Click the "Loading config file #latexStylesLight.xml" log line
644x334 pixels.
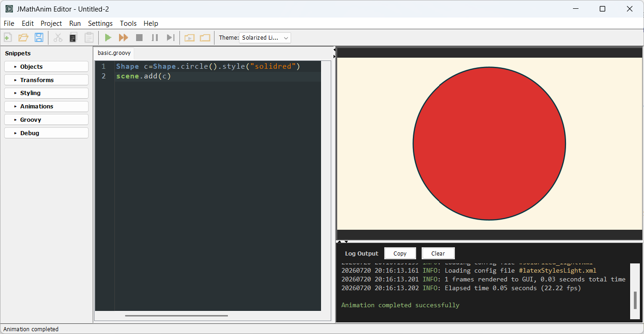point(469,270)
